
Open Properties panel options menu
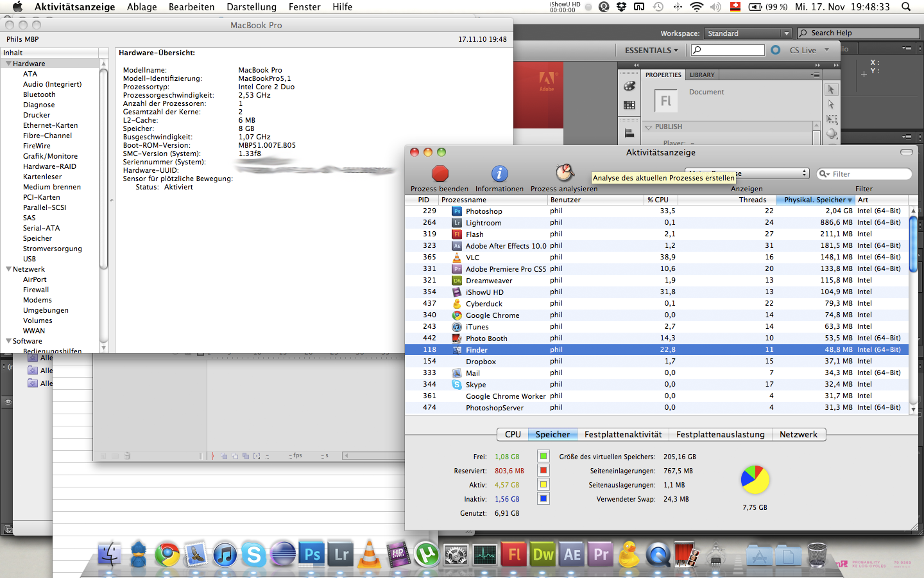click(x=815, y=74)
